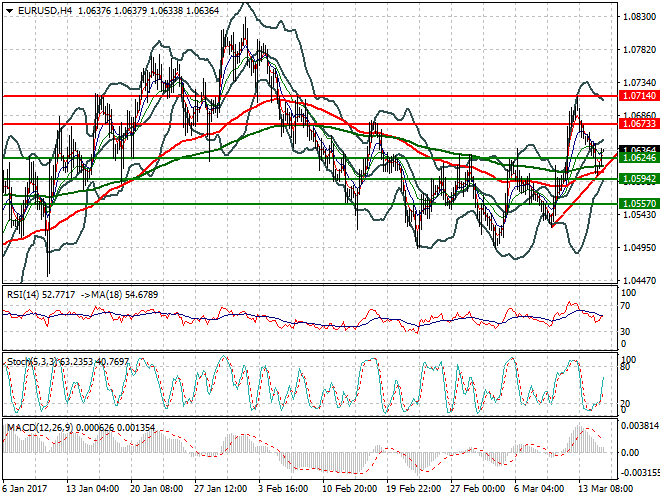660x500 pixels.
Task: Click the 1.04950 price scale value
Action: tap(639, 247)
